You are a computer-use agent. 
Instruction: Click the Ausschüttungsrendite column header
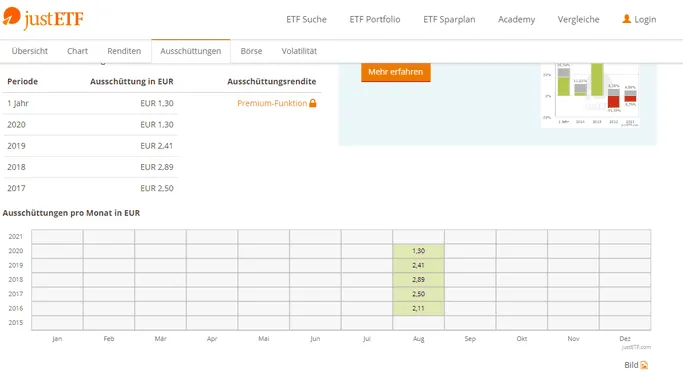tap(272, 81)
